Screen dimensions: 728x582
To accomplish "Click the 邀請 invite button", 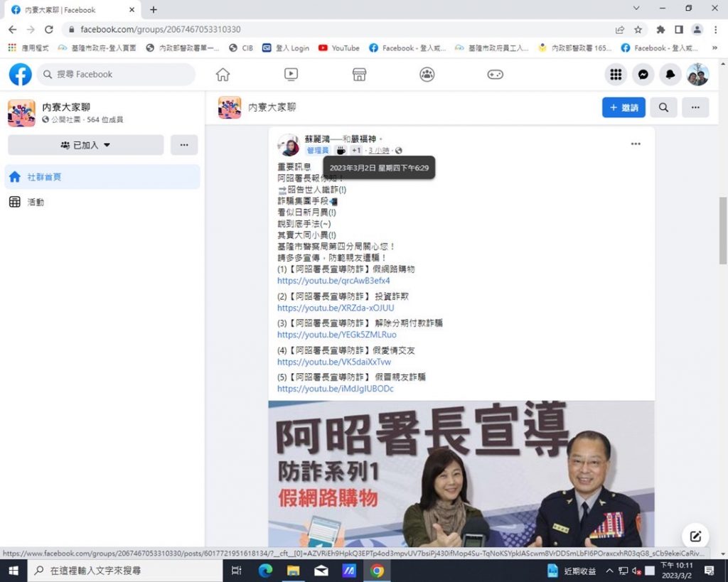I will [x=623, y=107].
